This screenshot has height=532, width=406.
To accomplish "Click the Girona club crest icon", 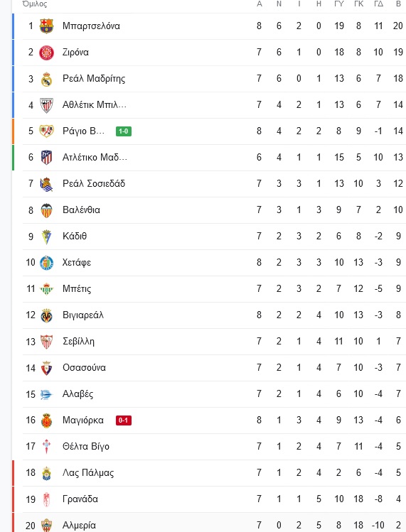I will pos(46,53).
